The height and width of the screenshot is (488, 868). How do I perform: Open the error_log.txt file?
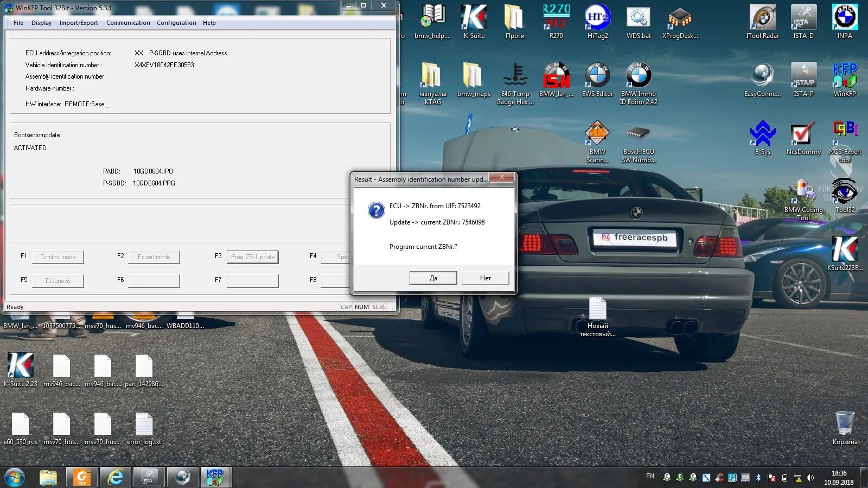[x=144, y=428]
